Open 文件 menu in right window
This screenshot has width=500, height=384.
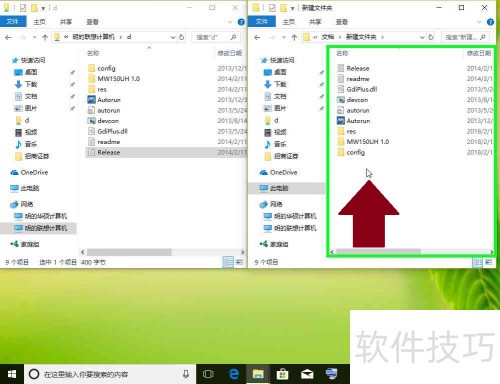(262, 22)
